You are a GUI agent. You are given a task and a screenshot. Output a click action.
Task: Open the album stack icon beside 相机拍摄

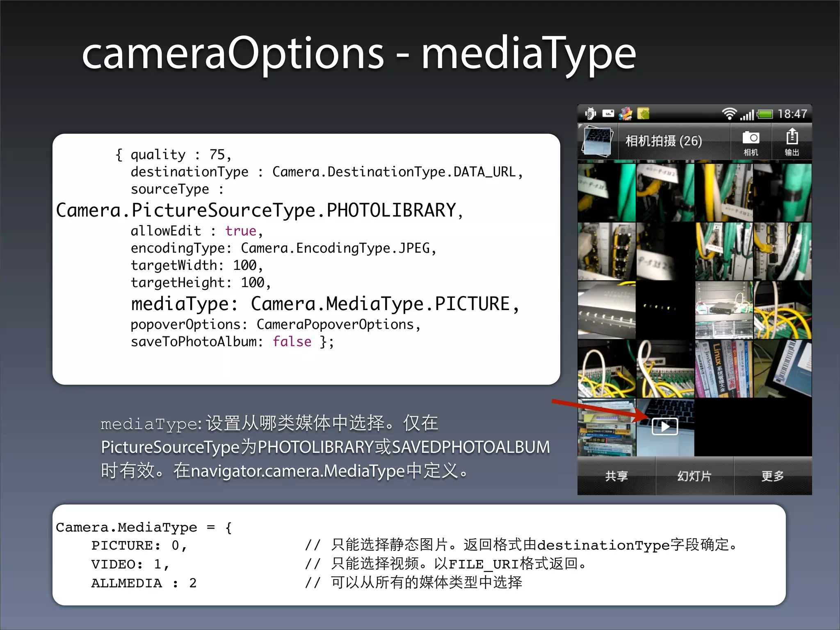pyautogui.click(x=598, y=141)
